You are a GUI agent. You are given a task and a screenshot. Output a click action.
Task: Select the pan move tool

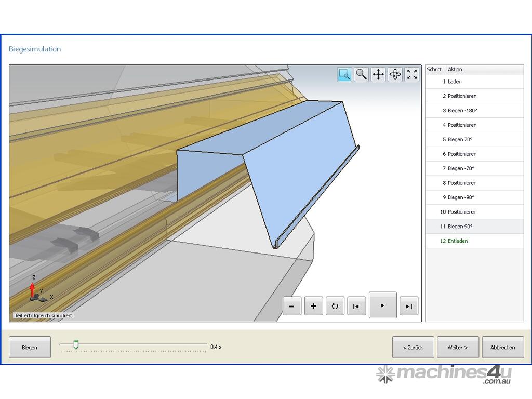(x=378, y=74)
